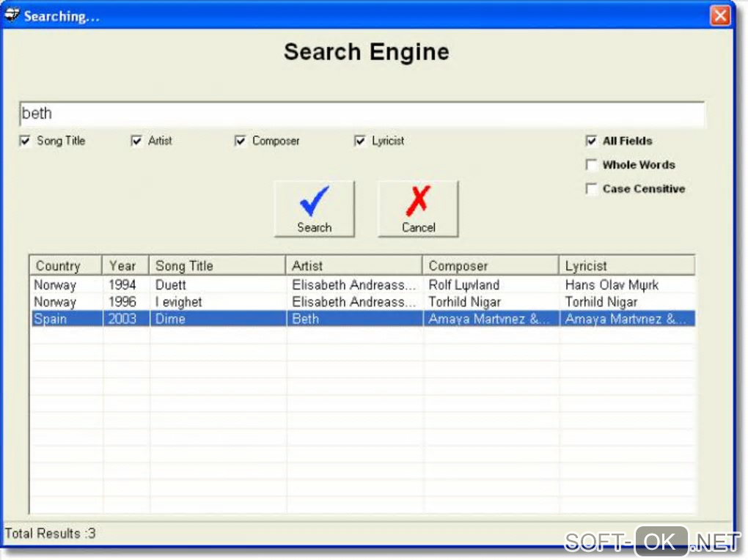Select the I evighet song title cell
Image resolution: width=748 pixels, height=560 pixels.
click(179, 302)
